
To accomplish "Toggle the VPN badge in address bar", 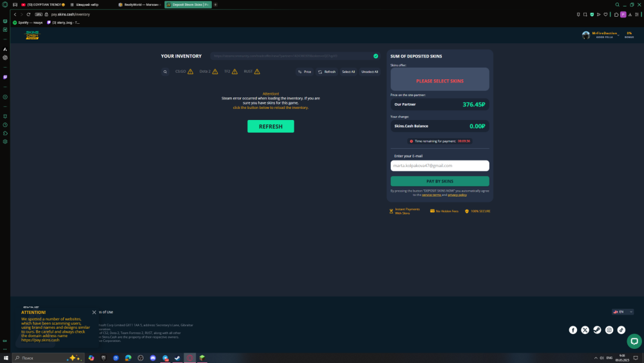I will tap(39, 14).
